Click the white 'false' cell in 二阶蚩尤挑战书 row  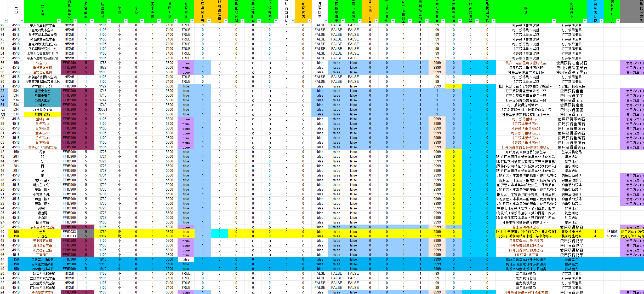point(186,259)
